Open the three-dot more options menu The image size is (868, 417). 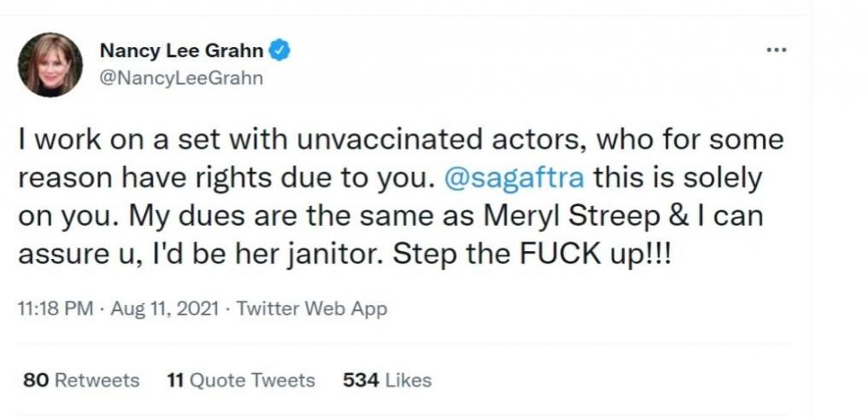point(775,51)
